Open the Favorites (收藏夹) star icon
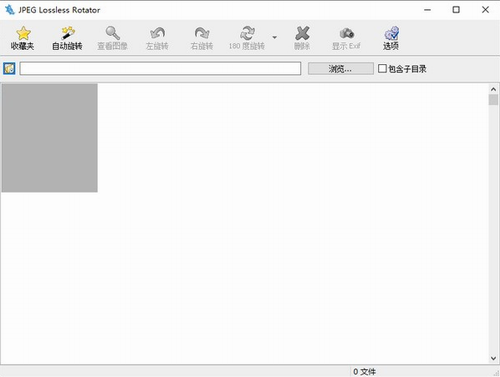The width and height of the screenshot is (500, 377). 23,33
